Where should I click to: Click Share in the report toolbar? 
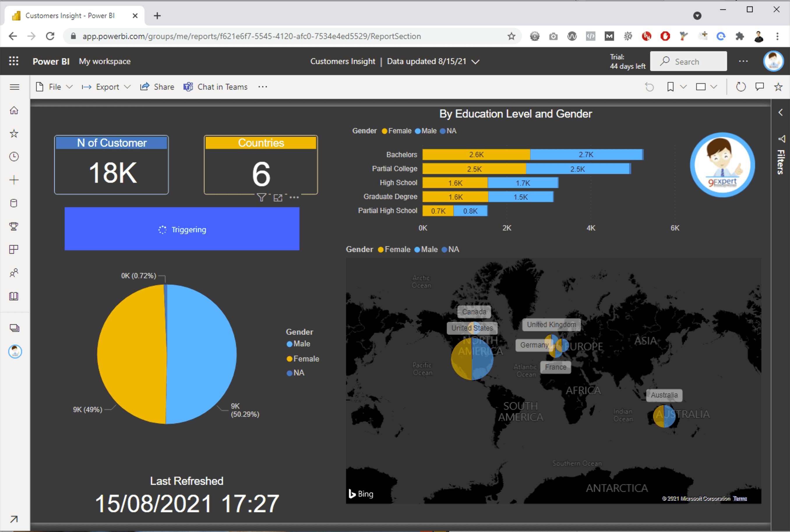click(157, 87)
